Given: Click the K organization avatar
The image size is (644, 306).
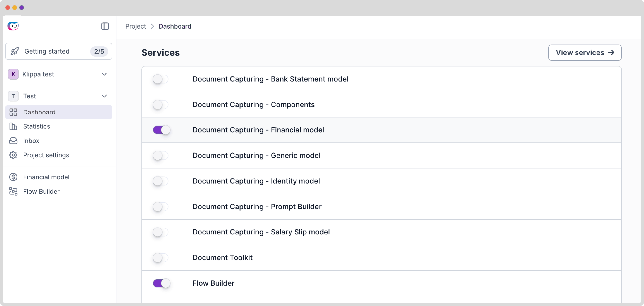Looking at the screenshot, I should (x=13, y=74).
